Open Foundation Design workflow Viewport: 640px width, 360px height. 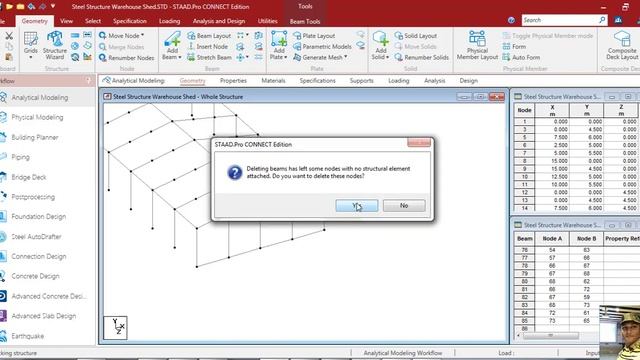[38, 217]
